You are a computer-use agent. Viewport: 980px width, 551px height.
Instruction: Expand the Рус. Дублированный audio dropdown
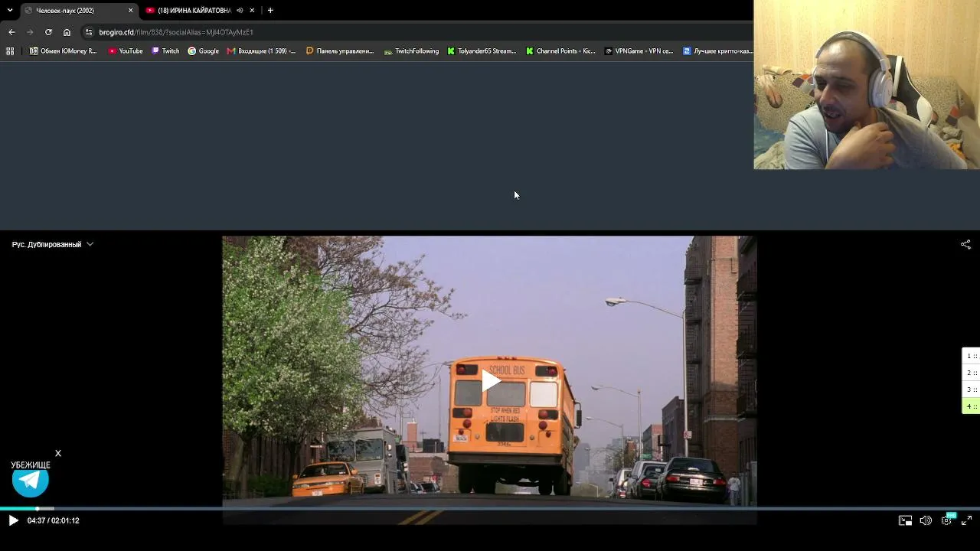52,244
